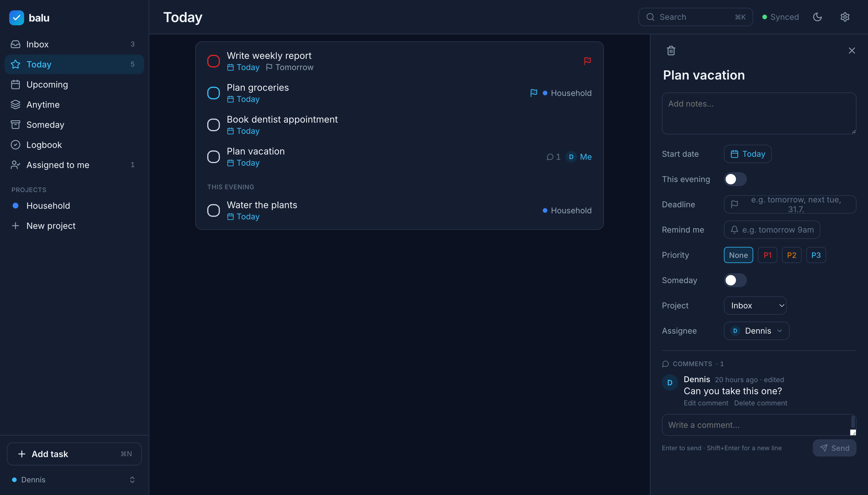Click the Synced green status indicator
The width and height of the screenshot is (868, 495).
point(764,17)
